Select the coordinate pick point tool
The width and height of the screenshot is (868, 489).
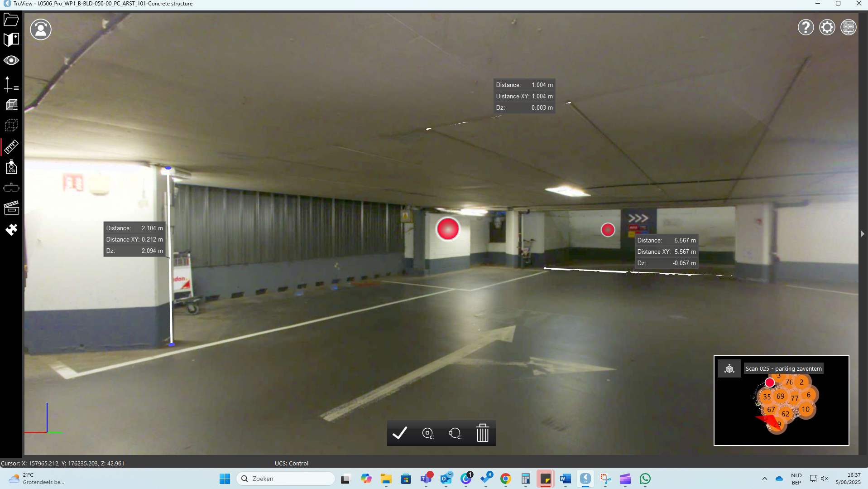click(x=11, y=84)
